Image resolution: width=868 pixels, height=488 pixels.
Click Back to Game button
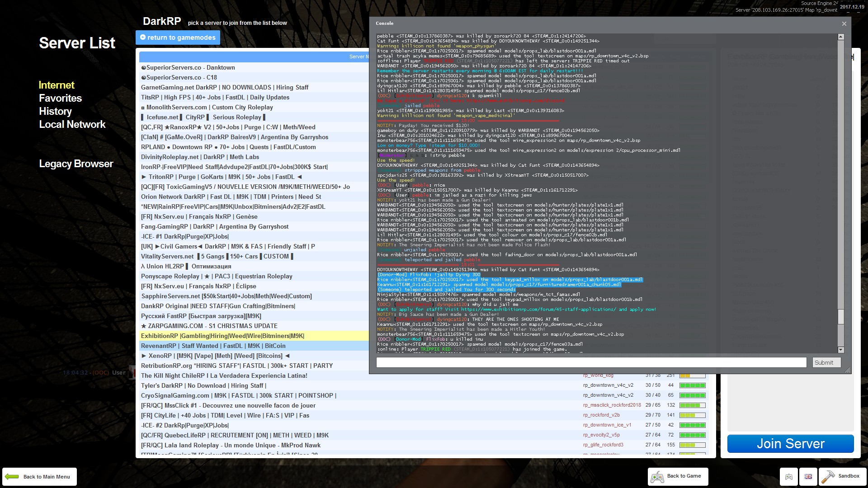678,477
